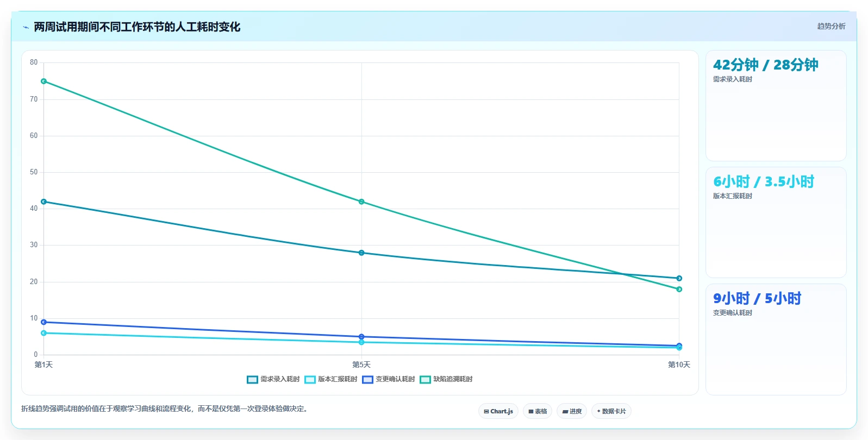Click the 版本汇报 data point at 6 on 第1天
Image resolution: width=868 pixels, height=440 pixels.
(x=44, y=333)
